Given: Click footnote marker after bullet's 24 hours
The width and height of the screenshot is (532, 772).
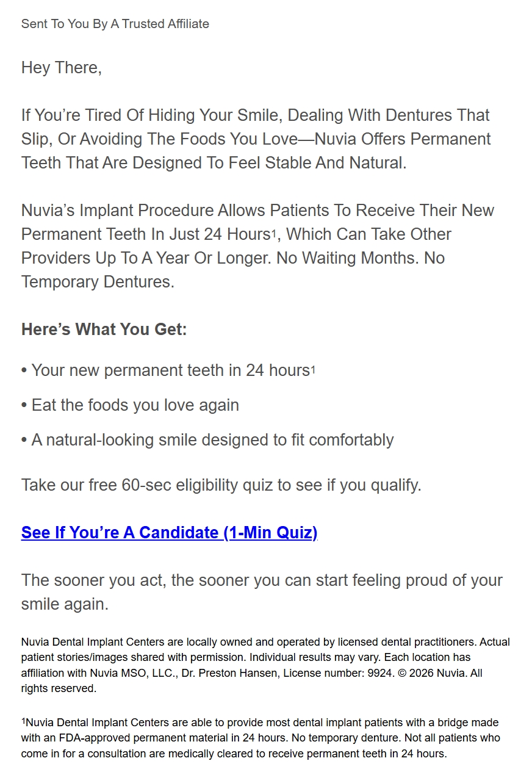Looking at the screenshot, I should pos(313,370).
